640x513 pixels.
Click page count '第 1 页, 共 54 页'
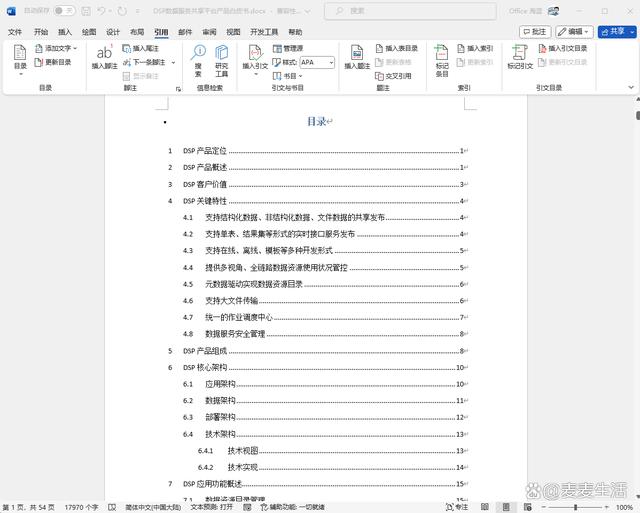[x=29, y=507]
